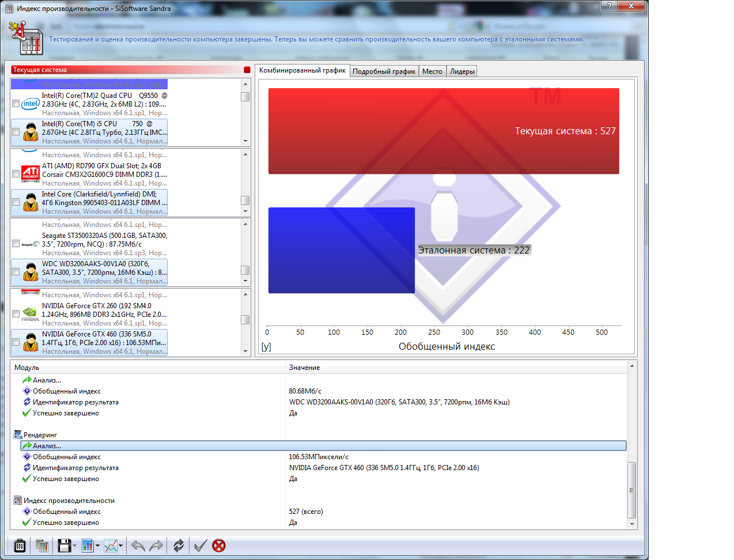
Task: Click the red square marker in Текущая система header
Action: (247, 70)
